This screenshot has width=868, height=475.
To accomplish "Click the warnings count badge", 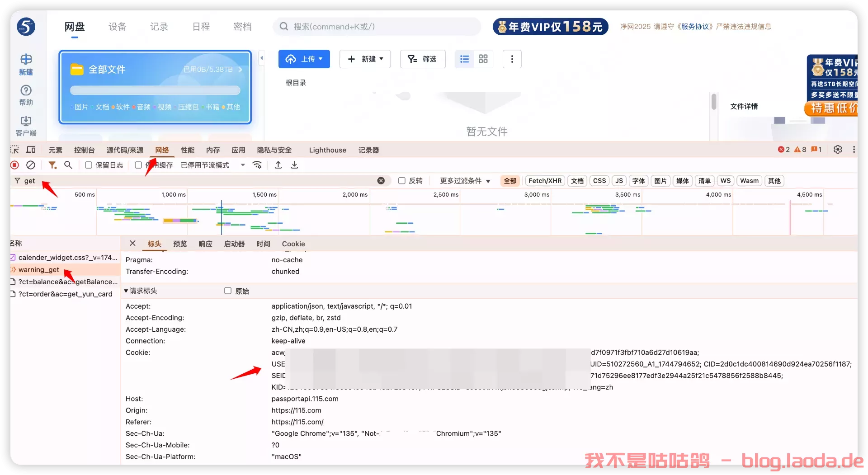I will pos(800,150).
